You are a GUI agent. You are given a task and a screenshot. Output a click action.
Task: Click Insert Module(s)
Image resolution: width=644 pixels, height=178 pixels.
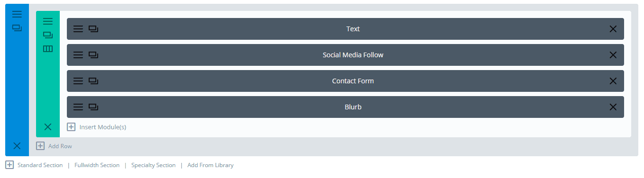(x=97, y=127)
